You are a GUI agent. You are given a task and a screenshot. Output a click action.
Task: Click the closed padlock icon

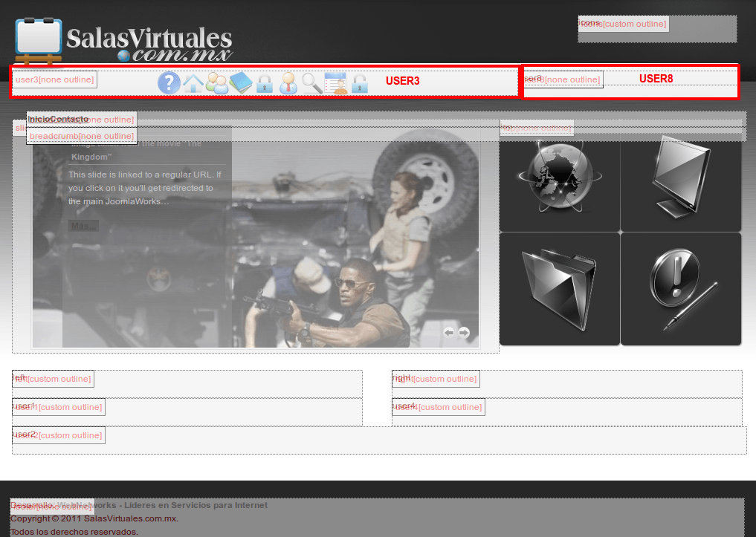coord(264,83)
